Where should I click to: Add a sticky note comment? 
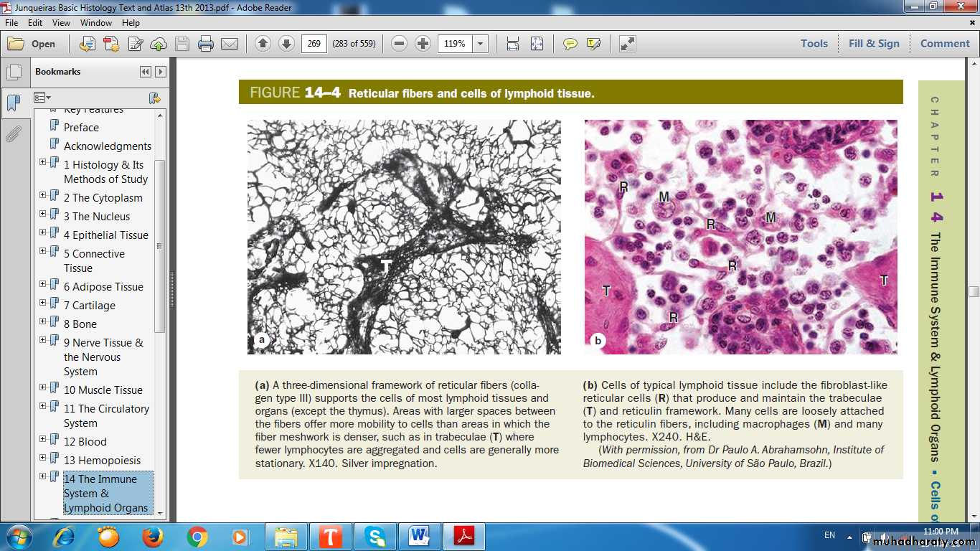570,44
